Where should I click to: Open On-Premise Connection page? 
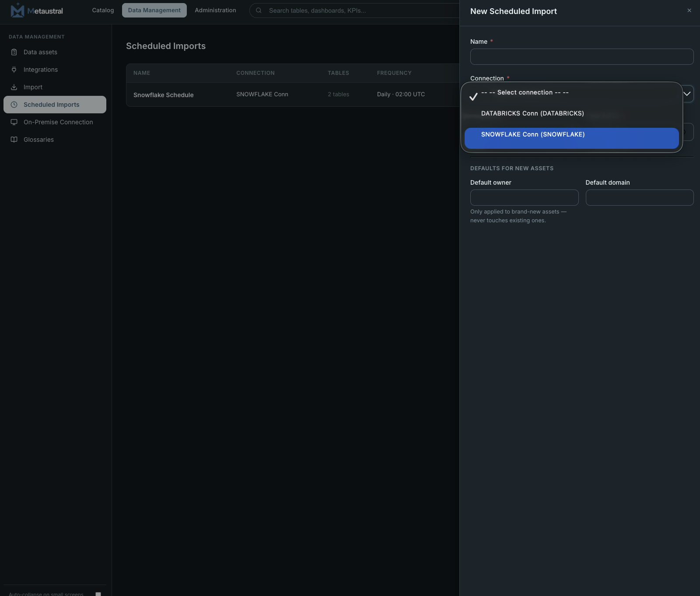55,122
